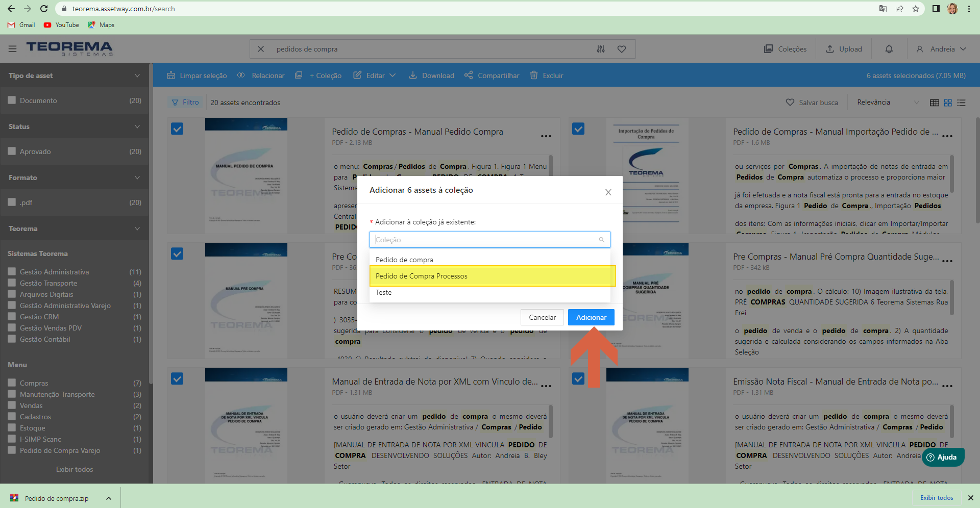Click the Upload button
980x508 pixels.
coord(844,49)
